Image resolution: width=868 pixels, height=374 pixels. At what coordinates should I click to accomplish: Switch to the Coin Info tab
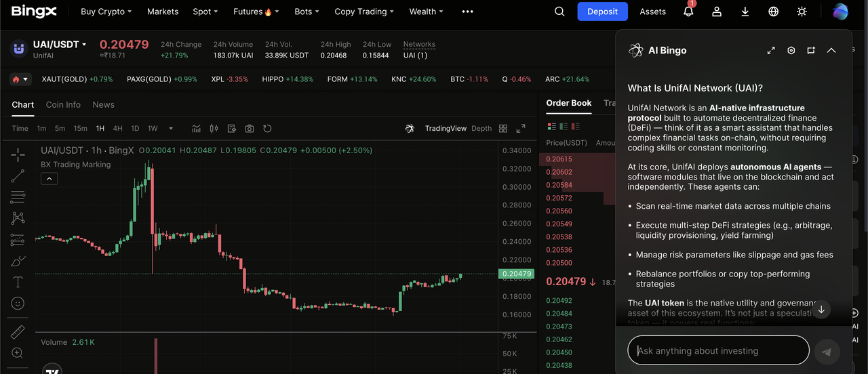pyautogui.click(x=63, y=105)
